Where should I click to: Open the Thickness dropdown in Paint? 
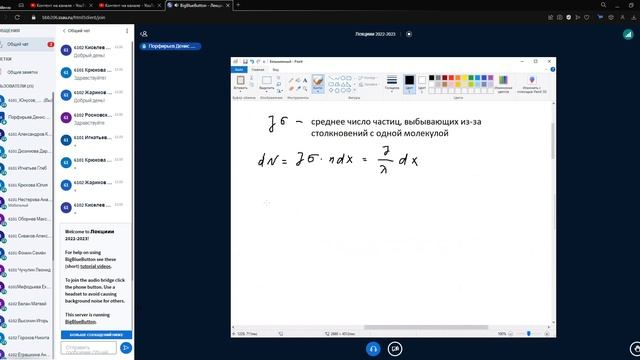(392, 83)
